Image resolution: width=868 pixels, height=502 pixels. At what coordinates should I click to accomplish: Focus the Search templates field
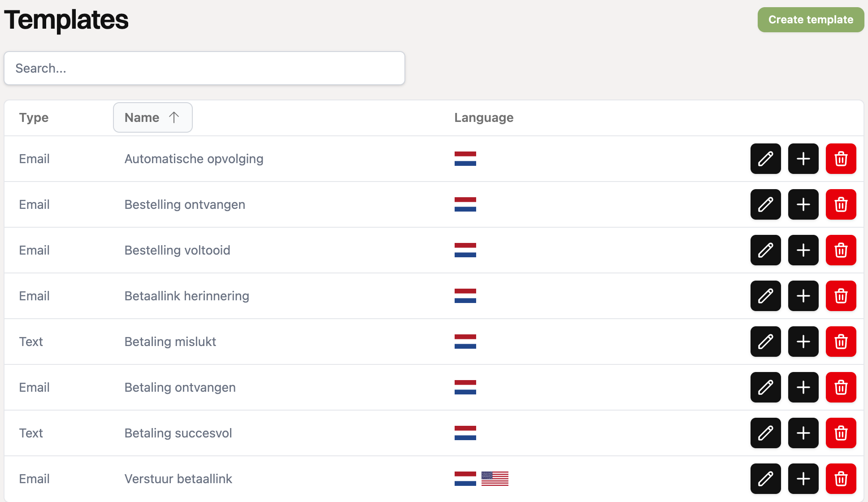tap(204, 68)
